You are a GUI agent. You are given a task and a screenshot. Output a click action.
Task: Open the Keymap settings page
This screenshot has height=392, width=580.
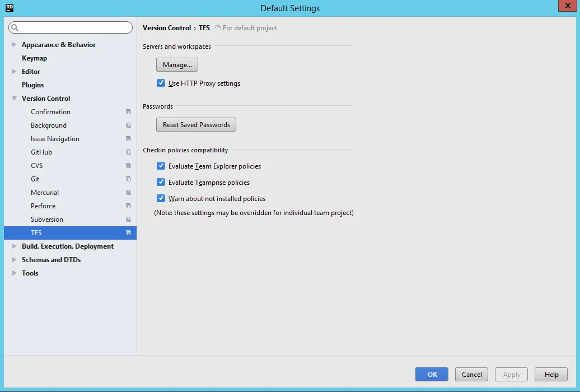click(34, 58)
